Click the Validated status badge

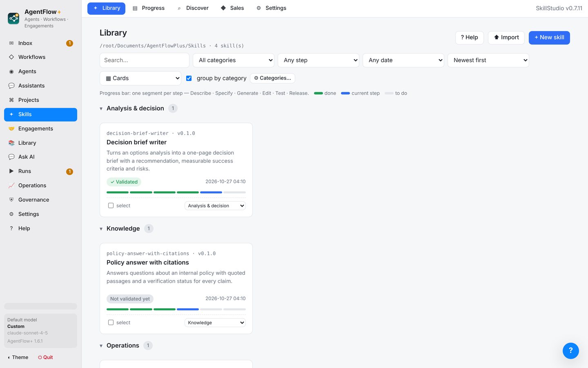pos(124,182)
